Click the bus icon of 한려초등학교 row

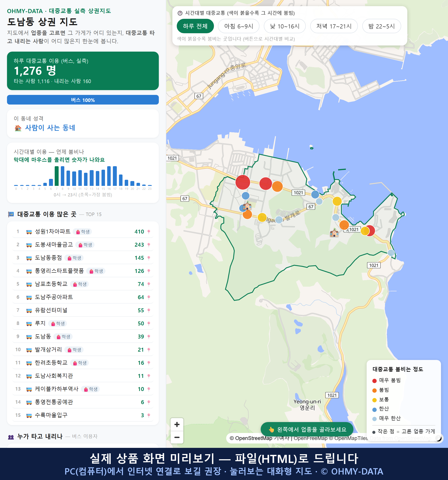point(29,363)
